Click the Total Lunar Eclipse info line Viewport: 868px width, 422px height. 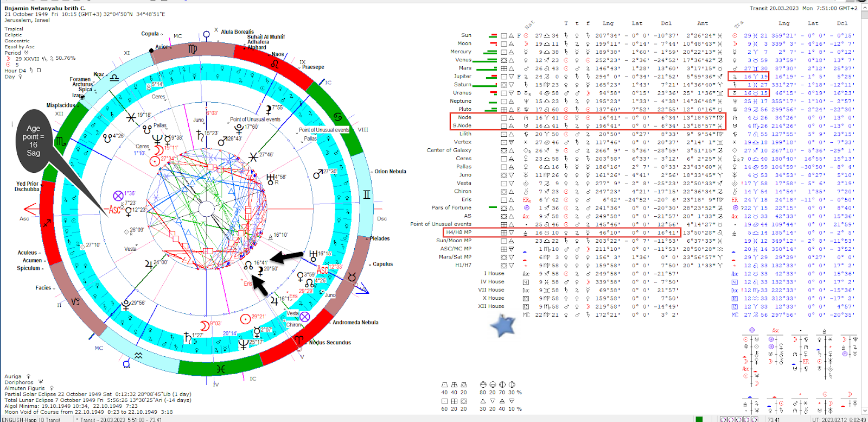98,400
